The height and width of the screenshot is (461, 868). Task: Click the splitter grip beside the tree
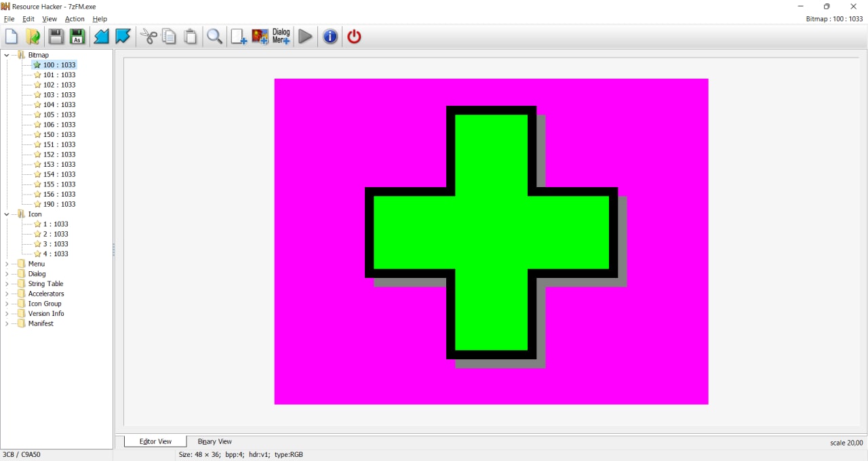coord(114,250)
